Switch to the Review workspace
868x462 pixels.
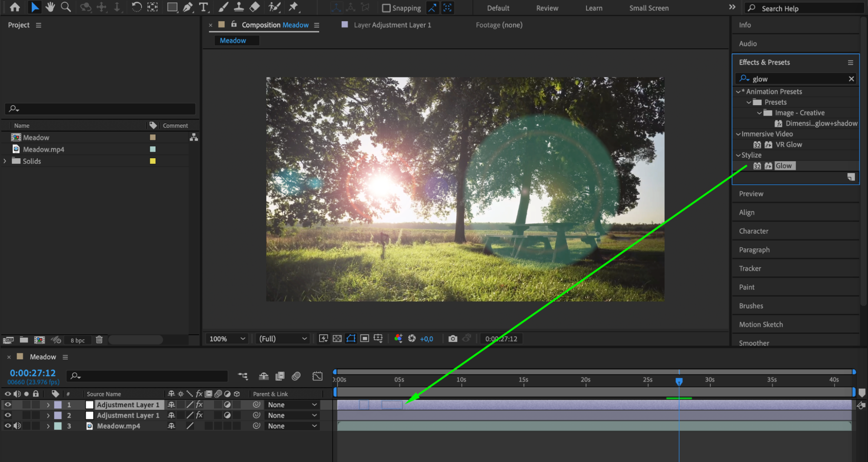(x=547, y=8)
